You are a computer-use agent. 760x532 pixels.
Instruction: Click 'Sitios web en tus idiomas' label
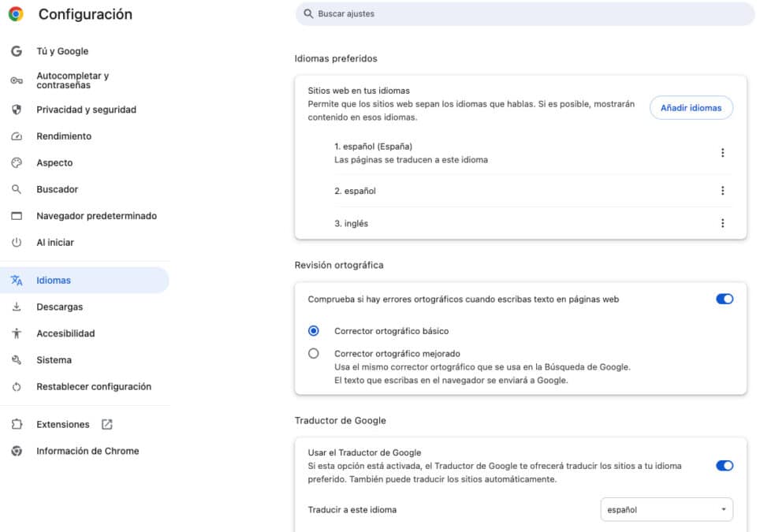pyautogui.click(x=359, y=91)
